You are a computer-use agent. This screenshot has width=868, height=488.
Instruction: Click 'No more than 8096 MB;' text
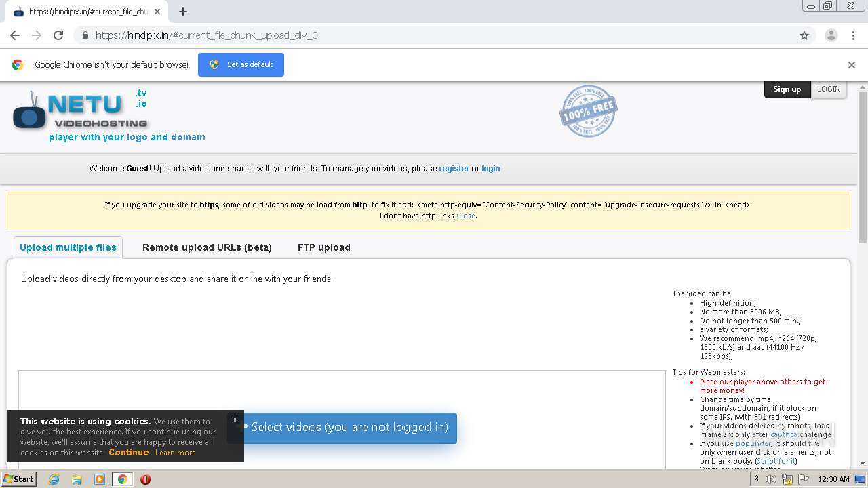[x=741, y=312]
